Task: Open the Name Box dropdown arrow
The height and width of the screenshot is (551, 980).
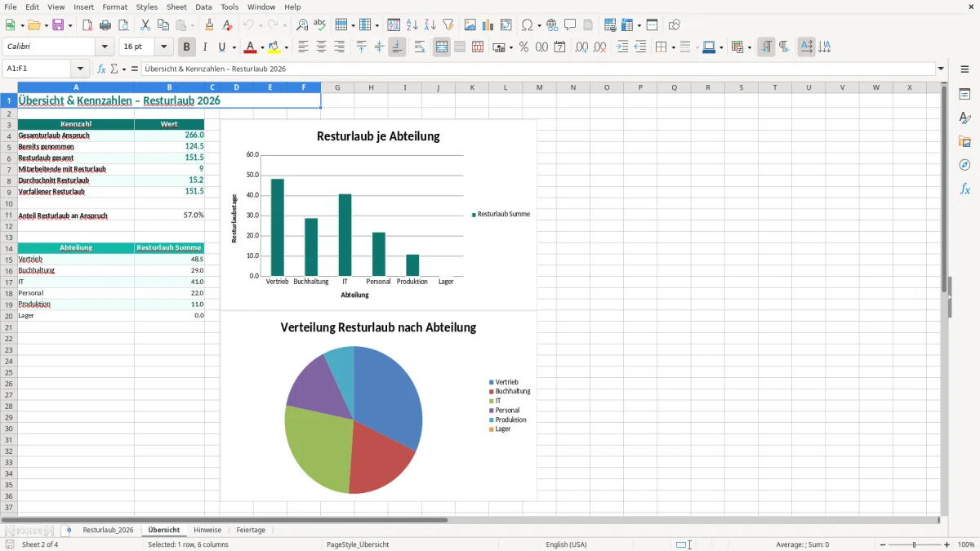Action: point(80,69)
